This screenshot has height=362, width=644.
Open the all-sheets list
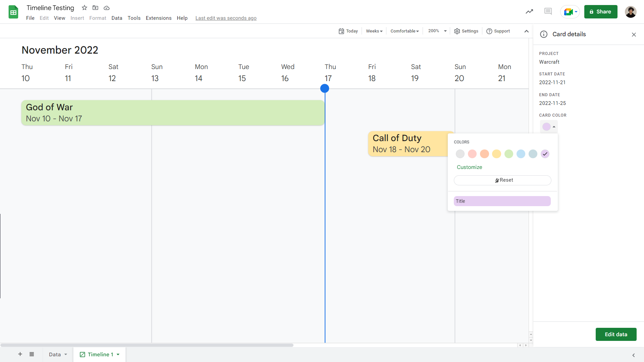pyautogui.click(x=32, y=354)
